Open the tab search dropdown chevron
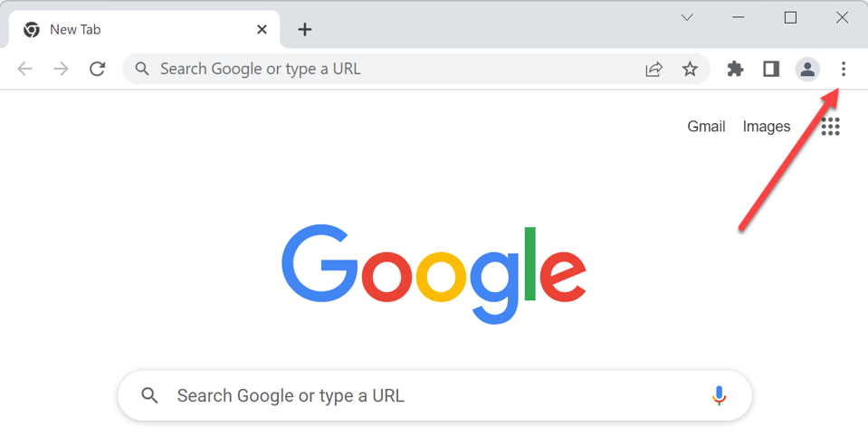 (687, 18)
